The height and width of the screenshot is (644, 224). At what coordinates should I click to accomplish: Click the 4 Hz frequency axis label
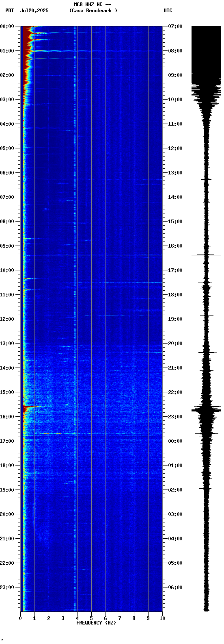pyautogui.click(x=77, y=618)
